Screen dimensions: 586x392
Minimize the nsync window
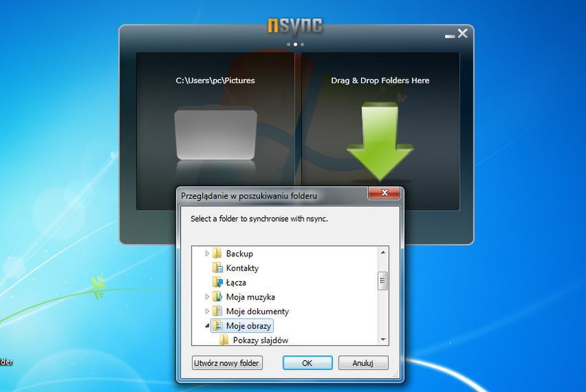(x=450, y=36)
